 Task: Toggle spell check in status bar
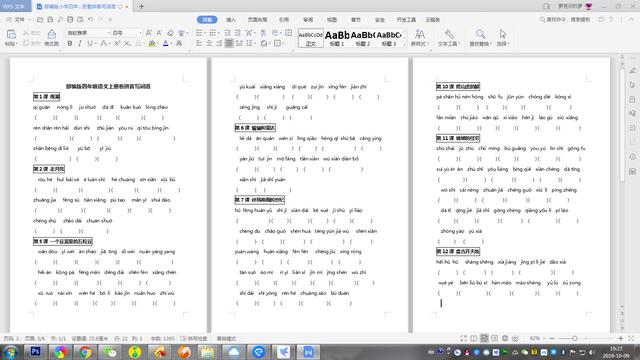point(194,338)
